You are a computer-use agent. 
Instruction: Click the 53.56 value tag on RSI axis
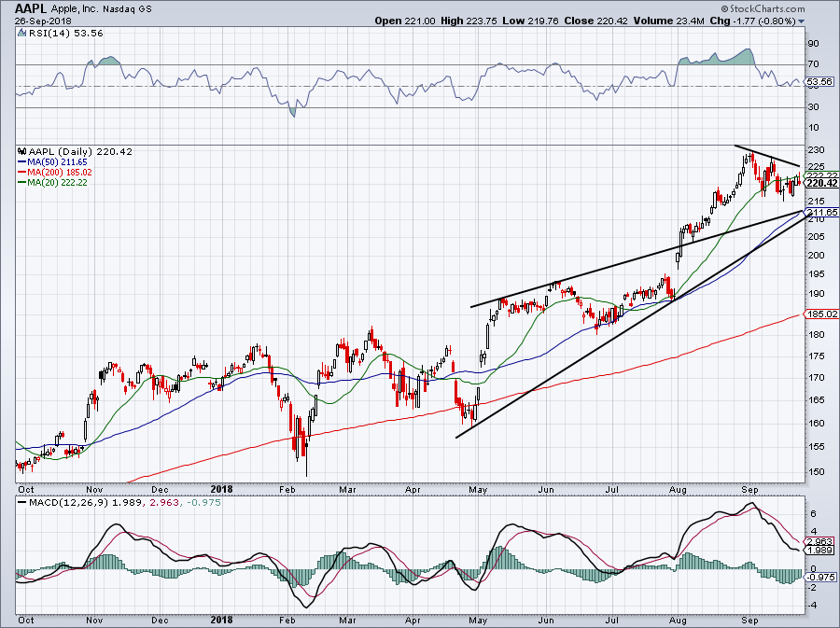tap(820, 82)
